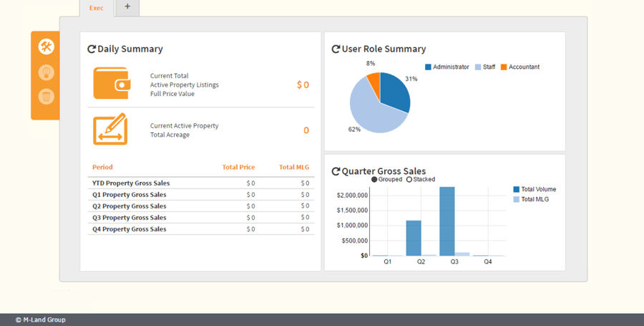Click the trash bin icon in sidebar
Screen dimensions: 644x326
coord(46,96)
